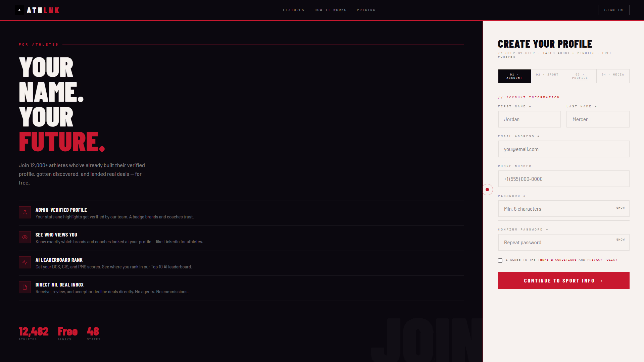This screenshot has height=362, width=644.
Task: Show the Password field contents
Action: tap(620, 208)
